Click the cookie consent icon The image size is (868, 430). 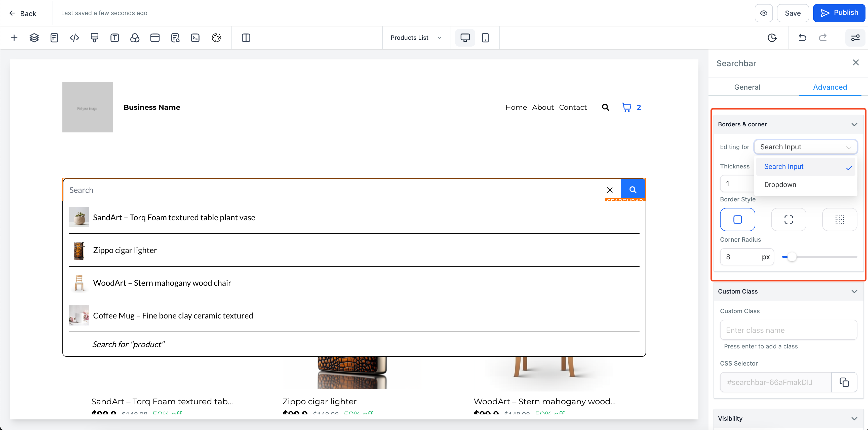point(216,38)
